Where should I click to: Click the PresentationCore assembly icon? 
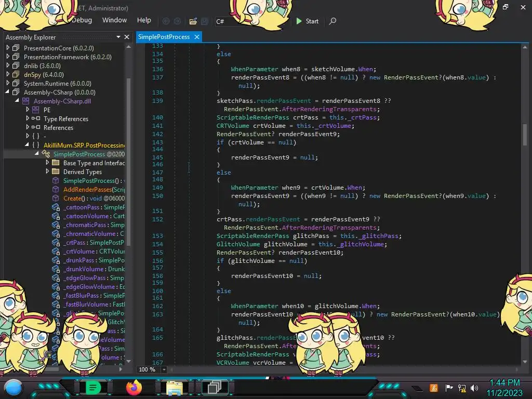16,48
